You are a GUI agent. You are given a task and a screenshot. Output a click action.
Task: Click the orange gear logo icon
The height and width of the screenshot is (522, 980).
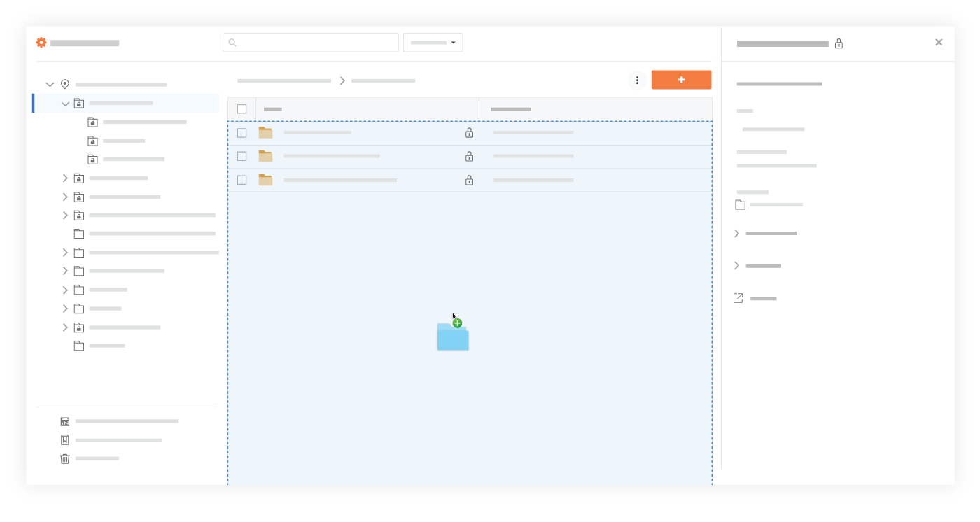click(x=41, y=43)
